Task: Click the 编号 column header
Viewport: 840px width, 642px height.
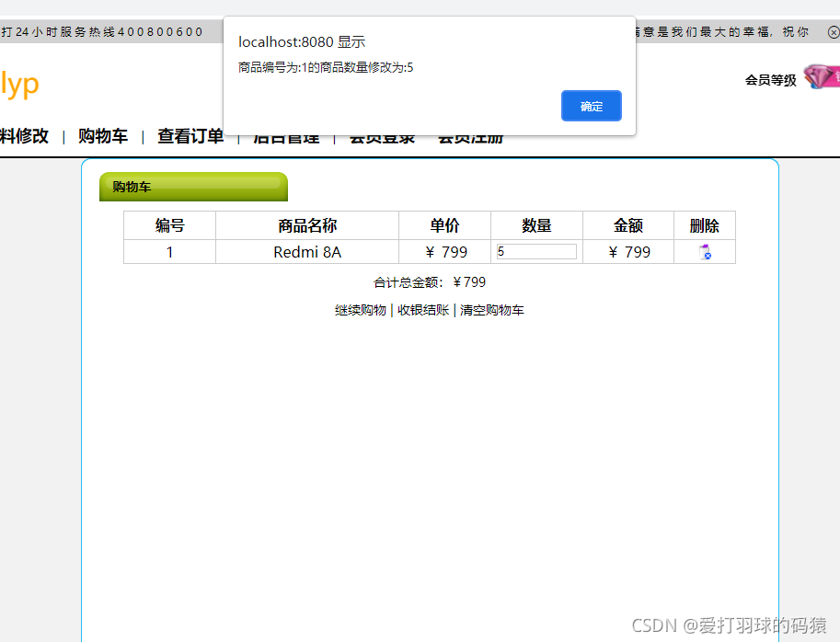Action: tap(168, 225)
